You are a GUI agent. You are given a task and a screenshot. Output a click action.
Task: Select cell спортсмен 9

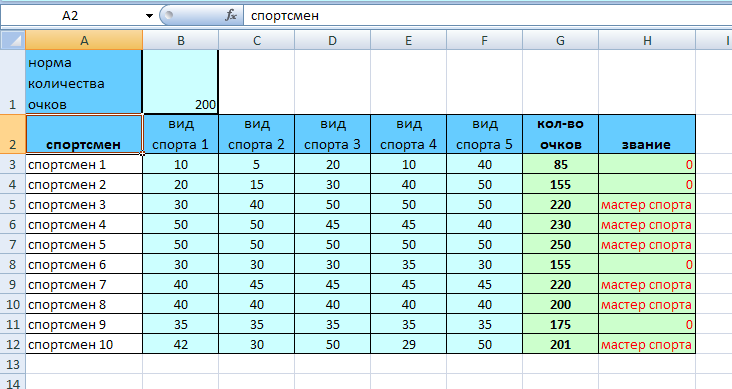tap(84, 324)
